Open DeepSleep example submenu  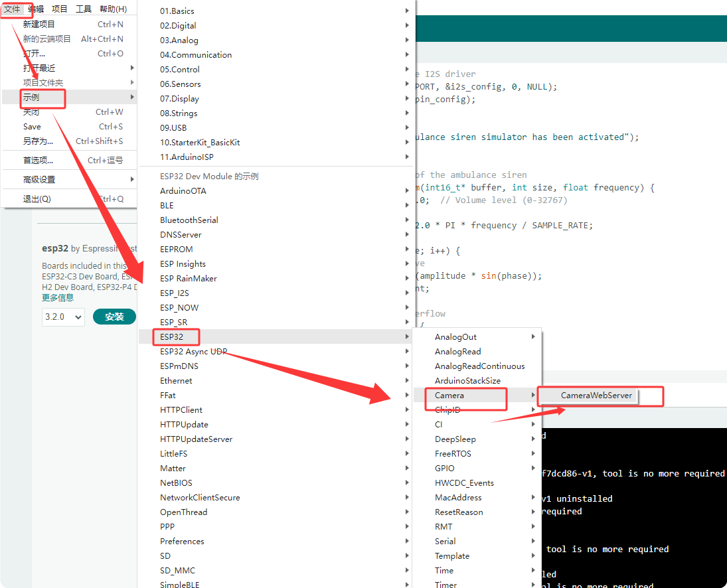477,439
